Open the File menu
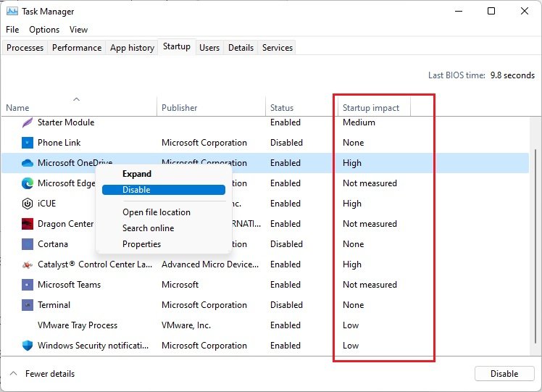 [12, 30]
